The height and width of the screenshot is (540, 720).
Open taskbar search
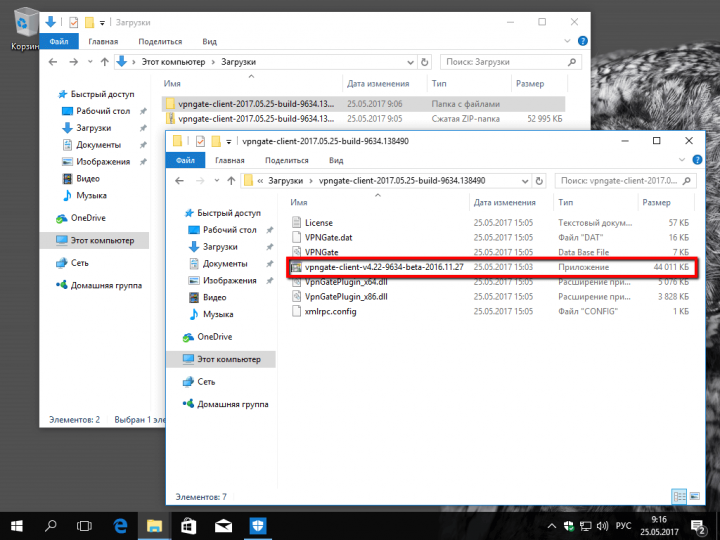pos(51,526)
